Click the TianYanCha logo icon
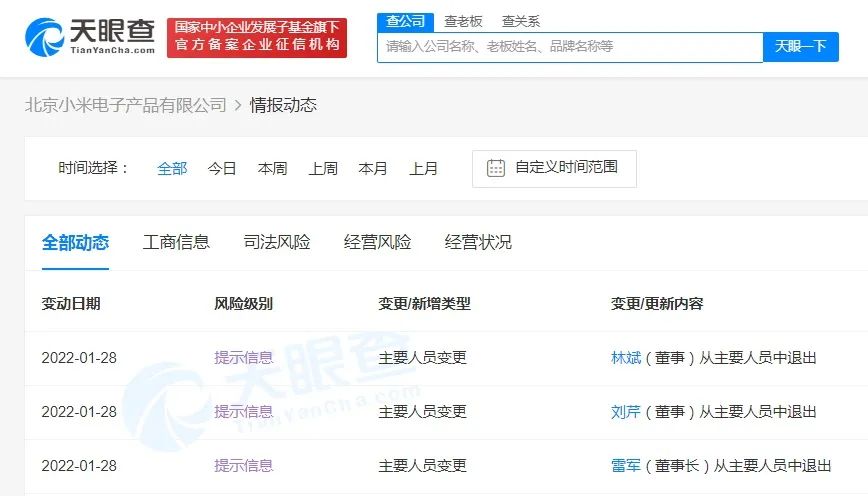Image resolution: width=868 pixels, height=496 pixels. 44,37
